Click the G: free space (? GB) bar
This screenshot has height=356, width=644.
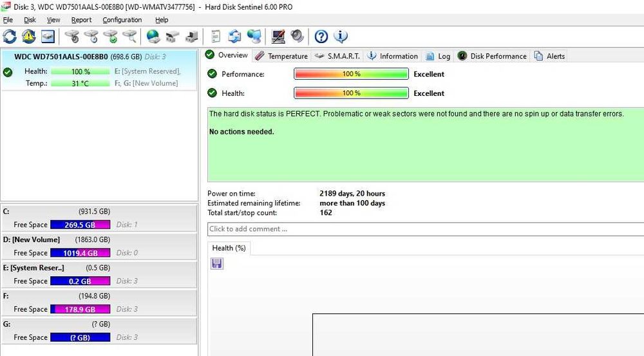coord(80,337)
